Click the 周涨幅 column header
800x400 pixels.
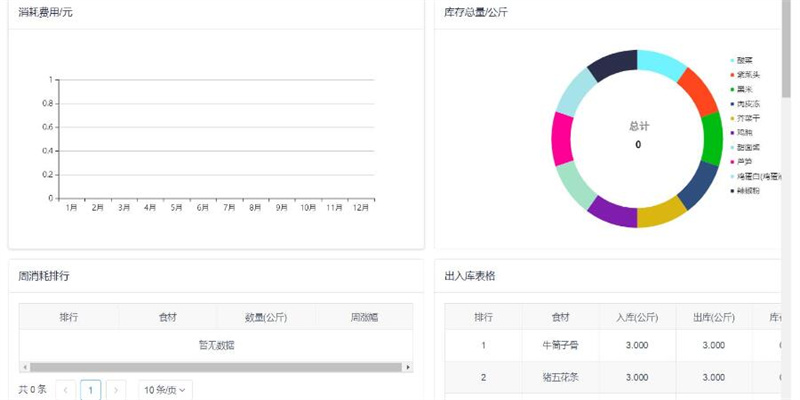[x=364, y=317]
